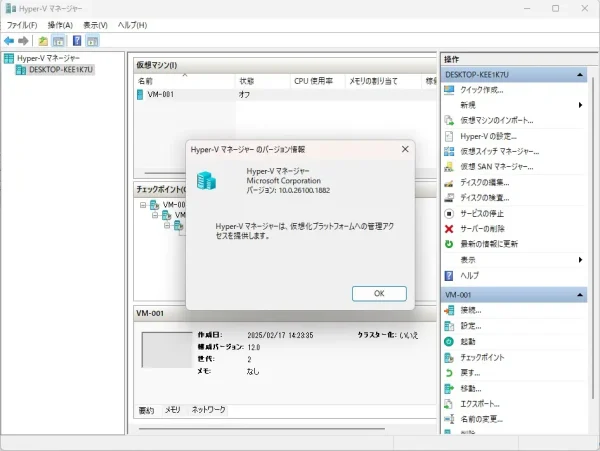This screenshot has width=600, height=451.
Task: Collapse the DESKTOP-KEE1K7U actions section
Action: pos(580,75)
